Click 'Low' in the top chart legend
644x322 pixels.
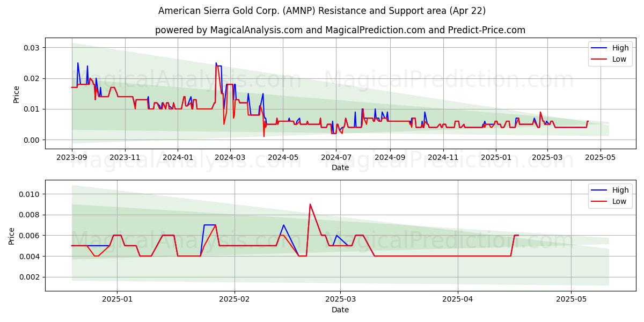pyautogui.click(x=619, y=59)
